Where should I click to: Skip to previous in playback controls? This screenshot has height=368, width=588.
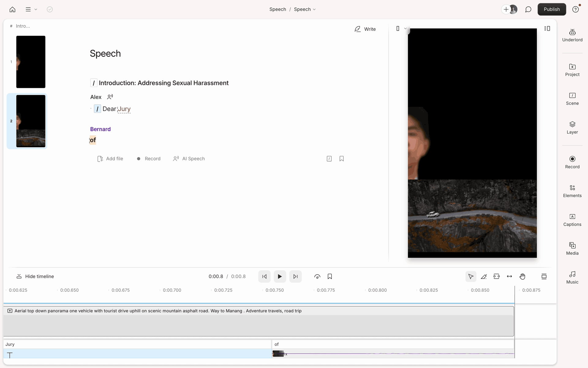(x=264, y=276)
